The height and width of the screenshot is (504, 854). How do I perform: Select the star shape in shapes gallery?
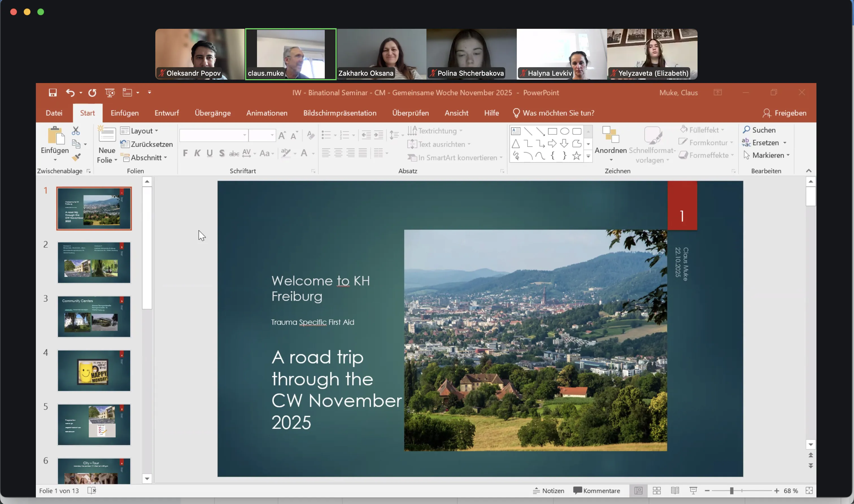tap(576, 156)
